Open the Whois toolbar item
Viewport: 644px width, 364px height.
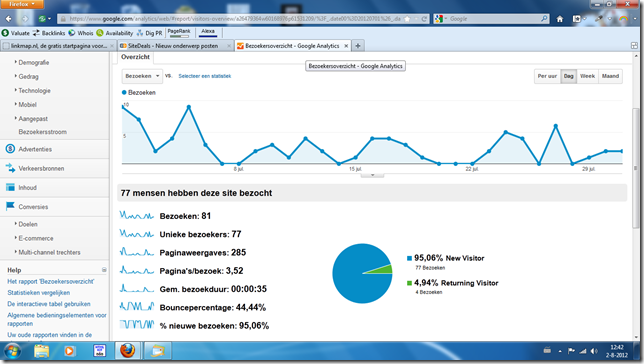click(x=81, y=33)
